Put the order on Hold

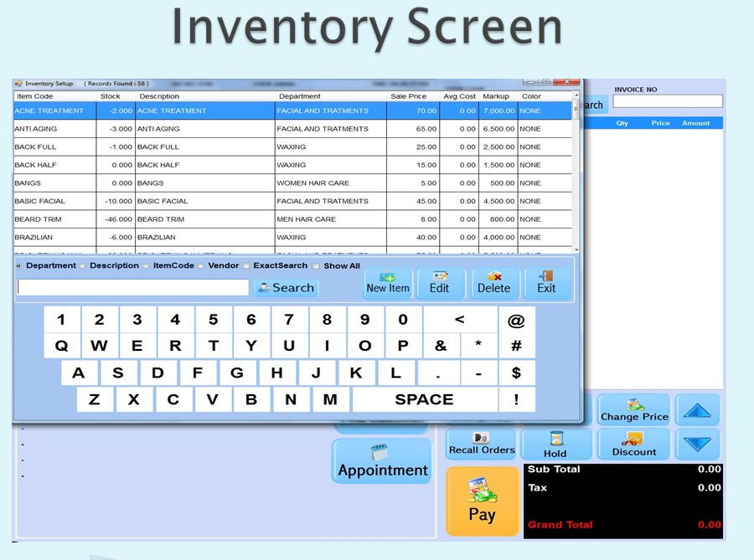click(x=555, y=444)
